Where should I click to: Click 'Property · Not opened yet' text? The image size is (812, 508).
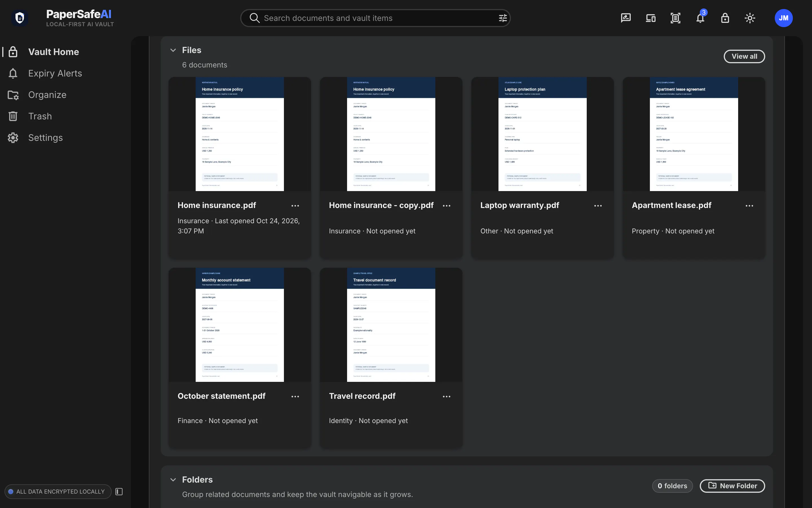point(673,231)
